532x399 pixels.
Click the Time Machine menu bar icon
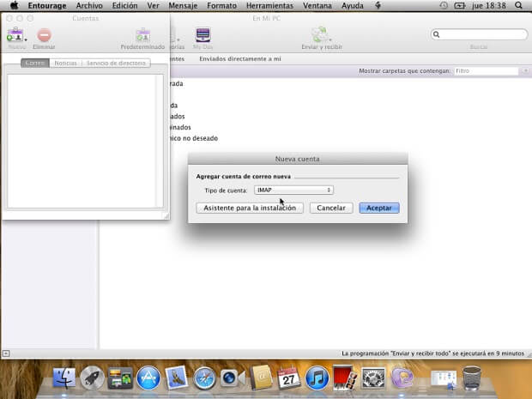(x=444, y=5)
